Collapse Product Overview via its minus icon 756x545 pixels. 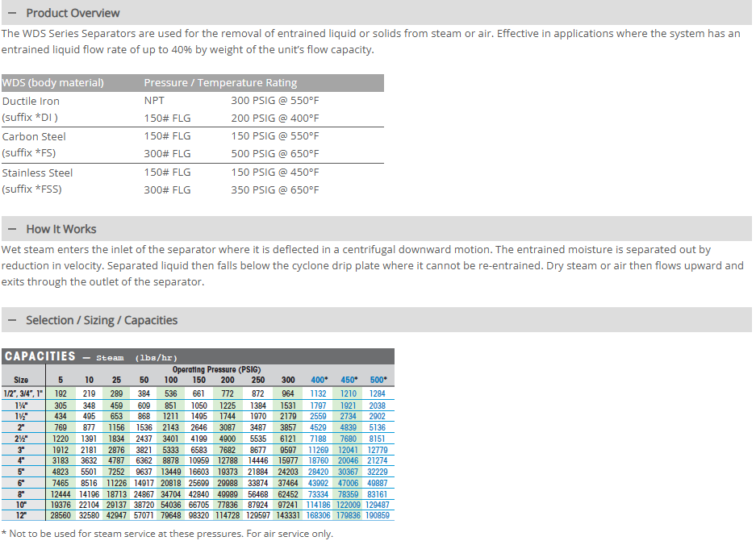pyautogui.click(x=12, y=13)
